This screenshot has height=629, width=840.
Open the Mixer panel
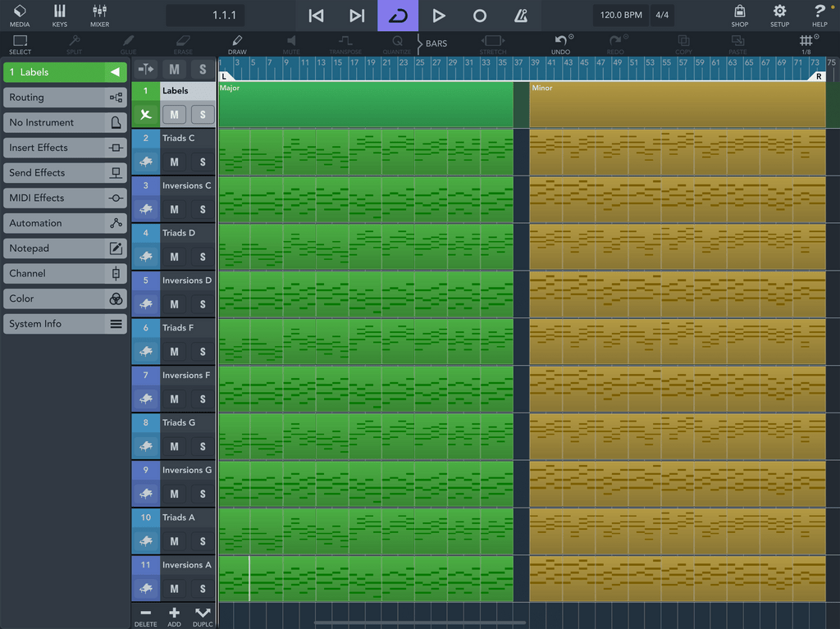coord(99,16)
